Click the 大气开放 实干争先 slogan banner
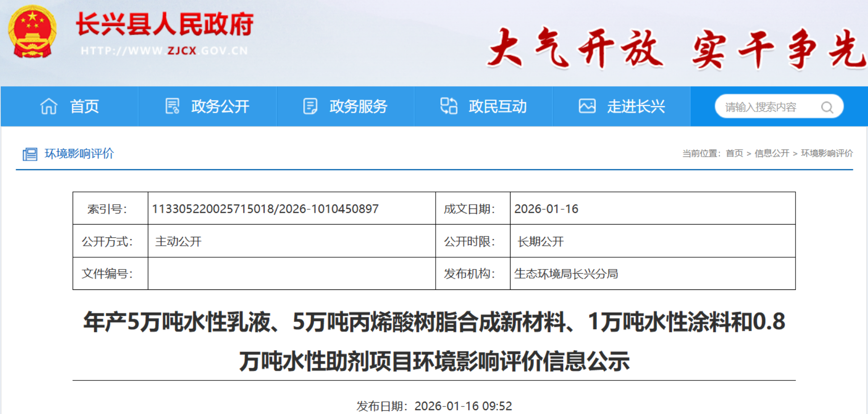 click(677, 49)
